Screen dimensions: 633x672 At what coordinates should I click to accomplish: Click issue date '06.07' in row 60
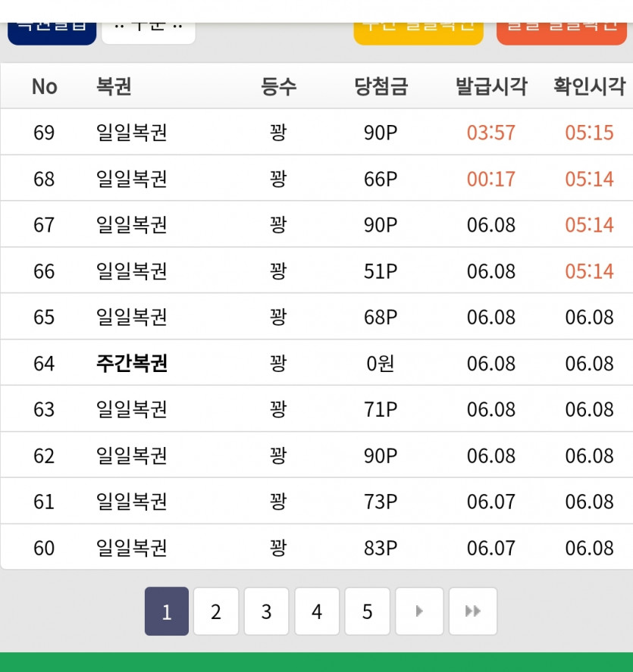(491, 549)
